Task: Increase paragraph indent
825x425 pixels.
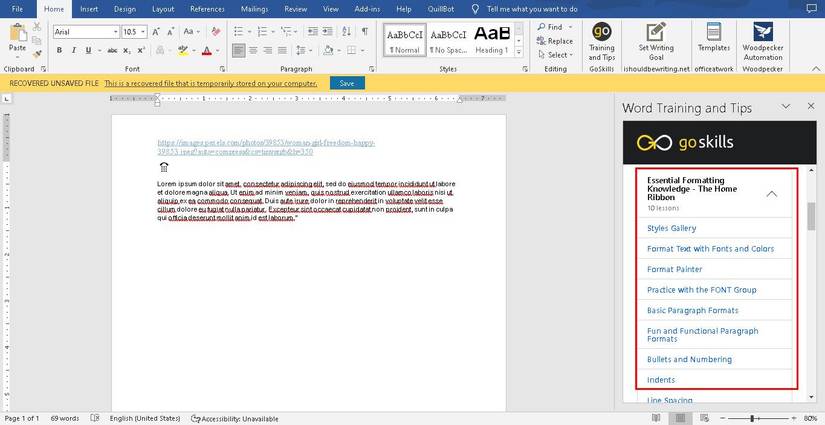Action: [x=328, y=32]
